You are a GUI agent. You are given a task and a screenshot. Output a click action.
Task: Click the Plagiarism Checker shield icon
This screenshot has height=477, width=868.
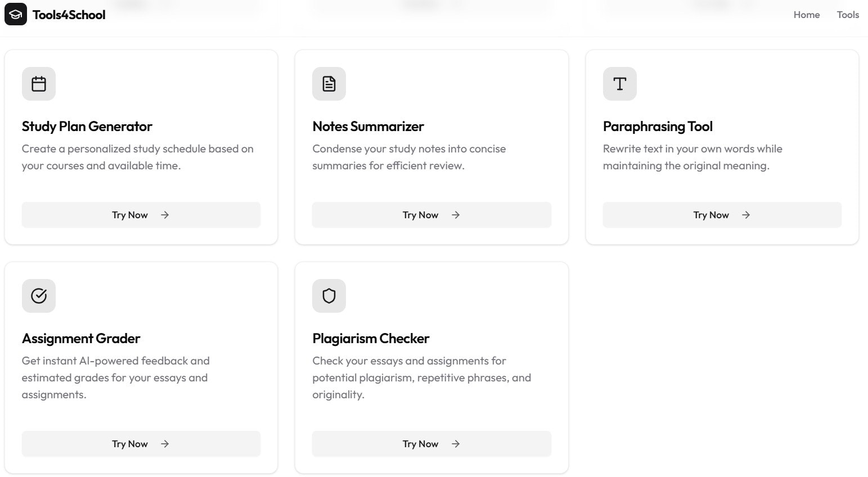[329, 296]
